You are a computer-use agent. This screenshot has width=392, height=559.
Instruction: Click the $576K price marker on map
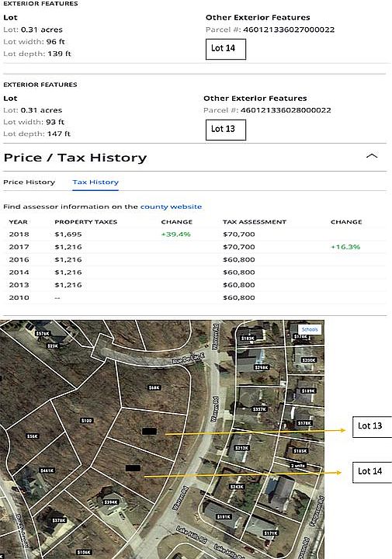(43, 334)
